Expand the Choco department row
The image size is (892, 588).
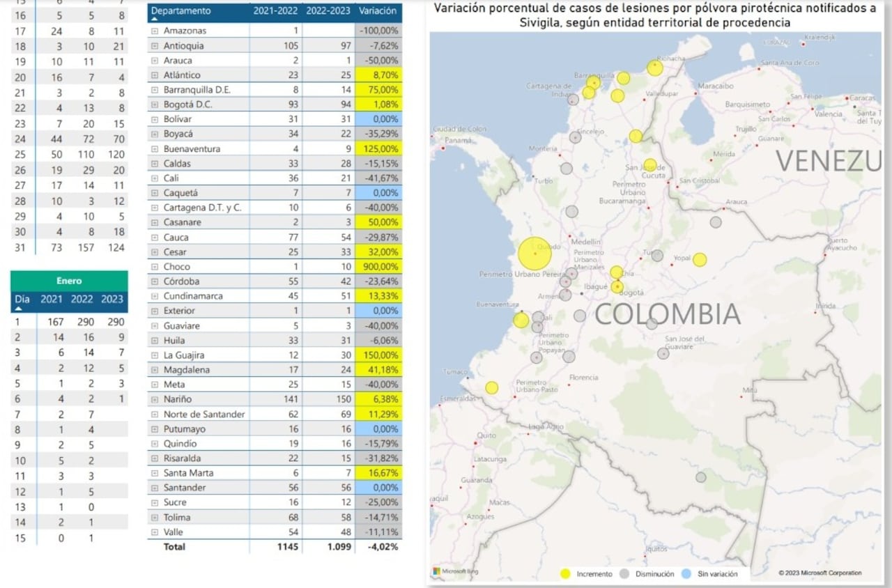pos(155,267)
